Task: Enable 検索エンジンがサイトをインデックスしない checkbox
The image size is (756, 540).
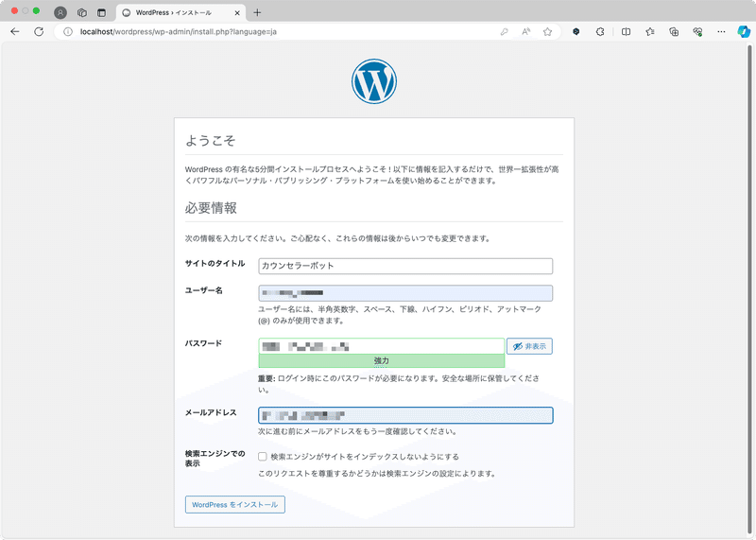Action: click(x=263, y=457)
